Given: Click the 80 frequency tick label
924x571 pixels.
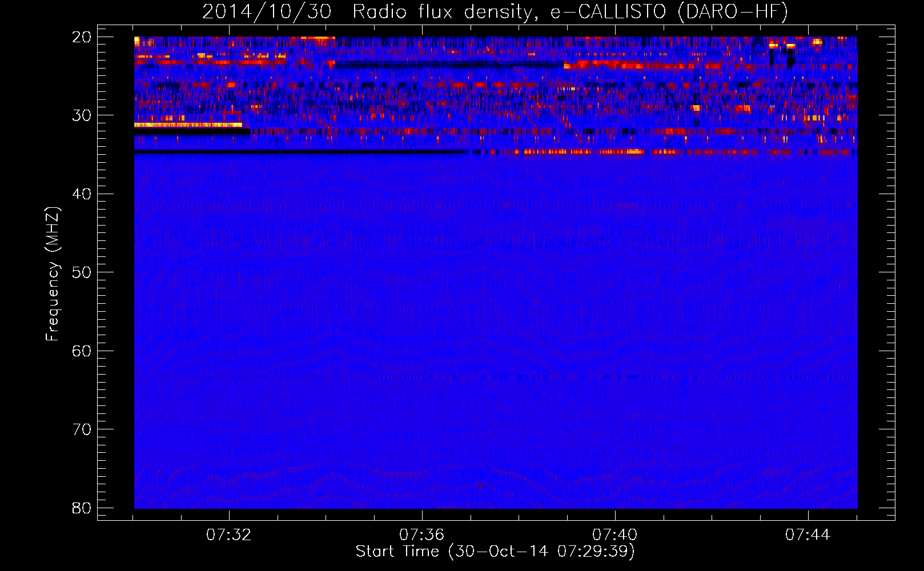Looking at the screenshot, I should click(81, 508).
